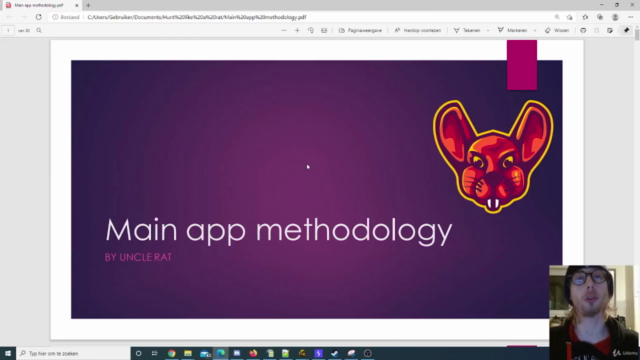Close the Main app methodology.pdf tab
This screenshot has height=360, width=640.
76,5
